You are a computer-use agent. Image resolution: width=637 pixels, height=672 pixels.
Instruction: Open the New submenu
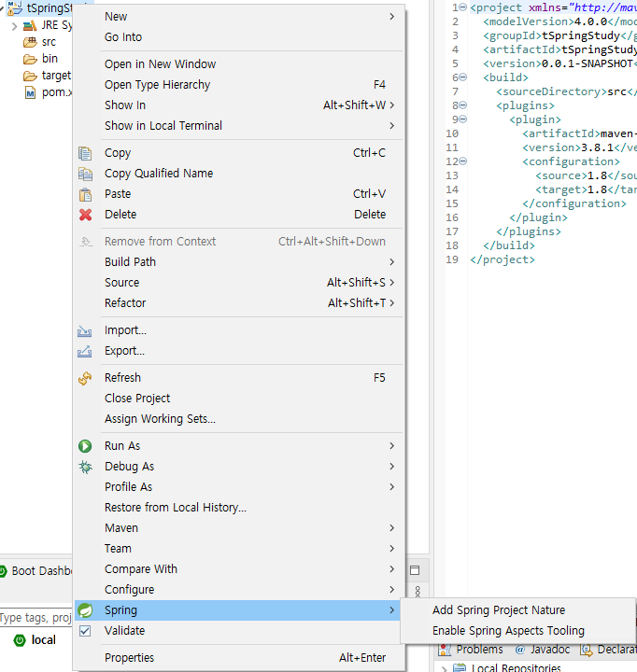click(x=239, y=16)
